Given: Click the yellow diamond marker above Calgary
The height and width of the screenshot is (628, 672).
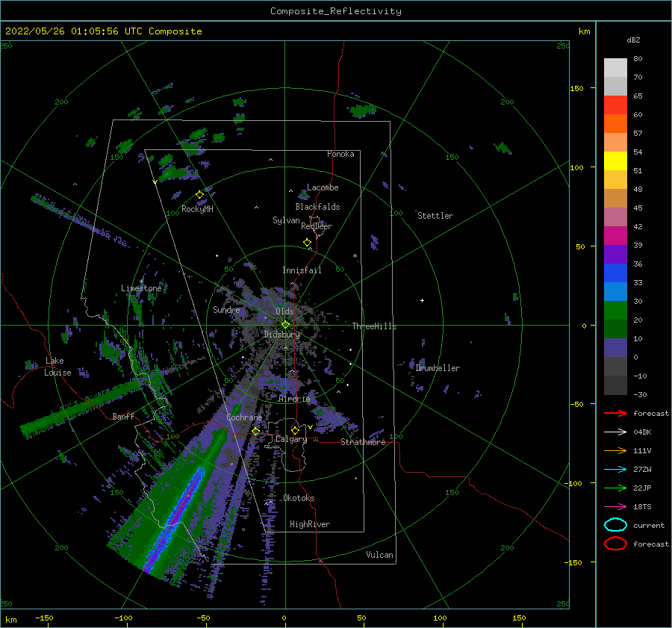Looking at the screenshot, I should [x=295, y=430].
